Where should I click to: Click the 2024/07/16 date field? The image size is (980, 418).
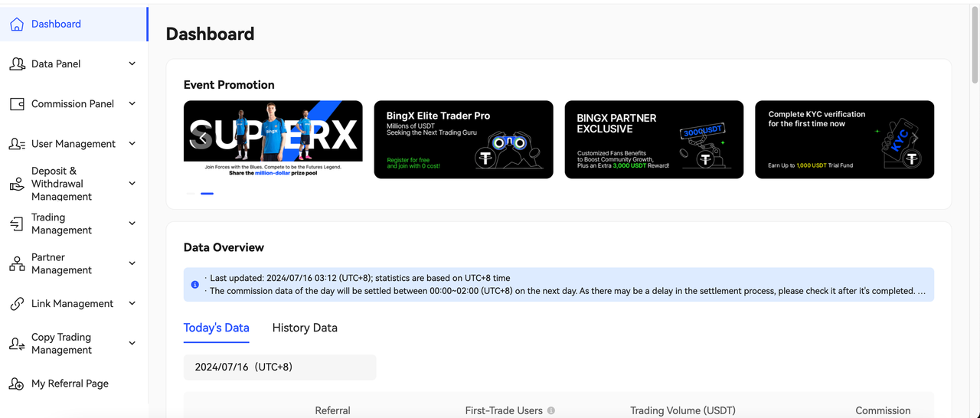[279, 367]
